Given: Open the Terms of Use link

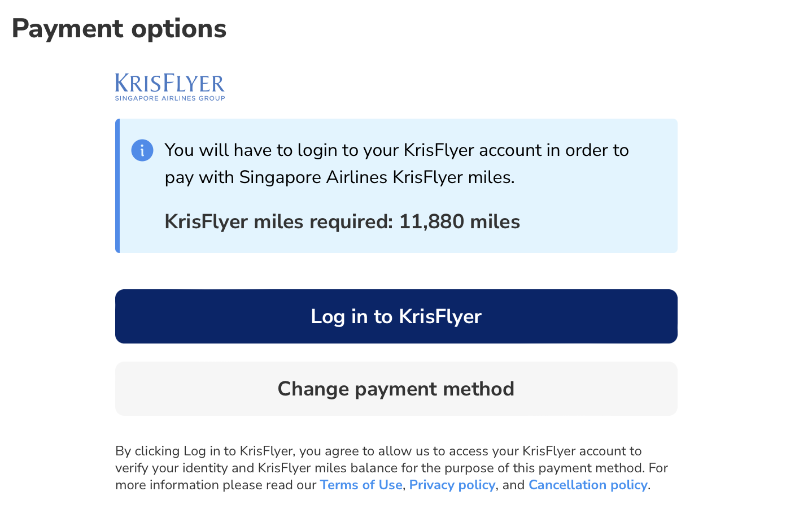Looking at the screenshot, I should 361,485.
